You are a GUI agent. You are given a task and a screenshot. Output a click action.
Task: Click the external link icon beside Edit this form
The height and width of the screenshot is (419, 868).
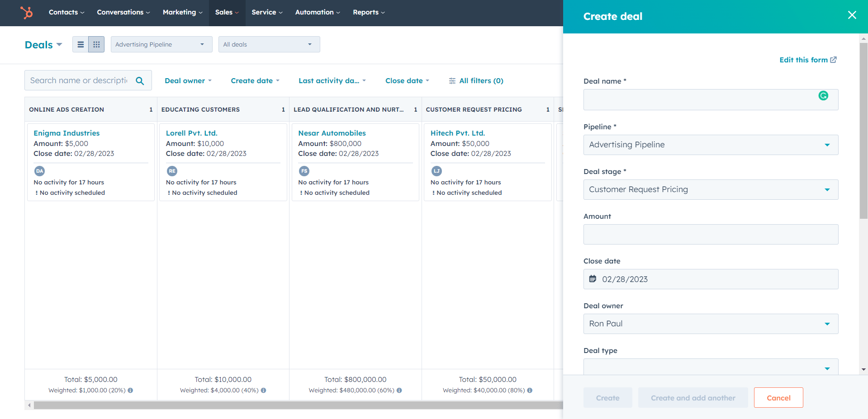[833, 60]
